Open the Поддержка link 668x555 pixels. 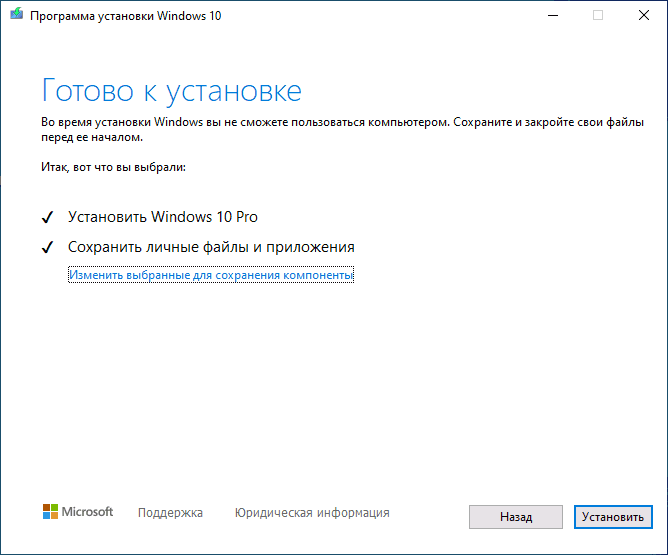click(170, 512)
